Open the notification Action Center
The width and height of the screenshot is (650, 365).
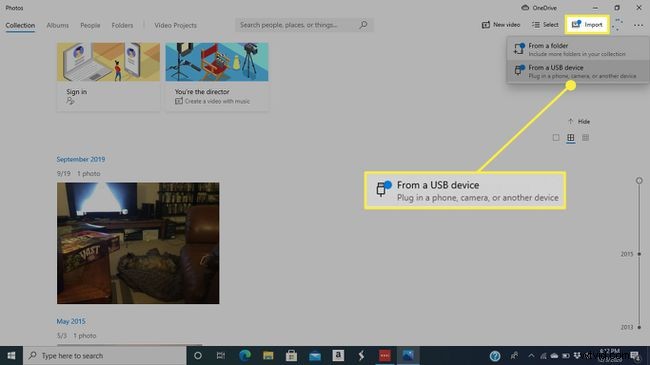tap(635, 355)
